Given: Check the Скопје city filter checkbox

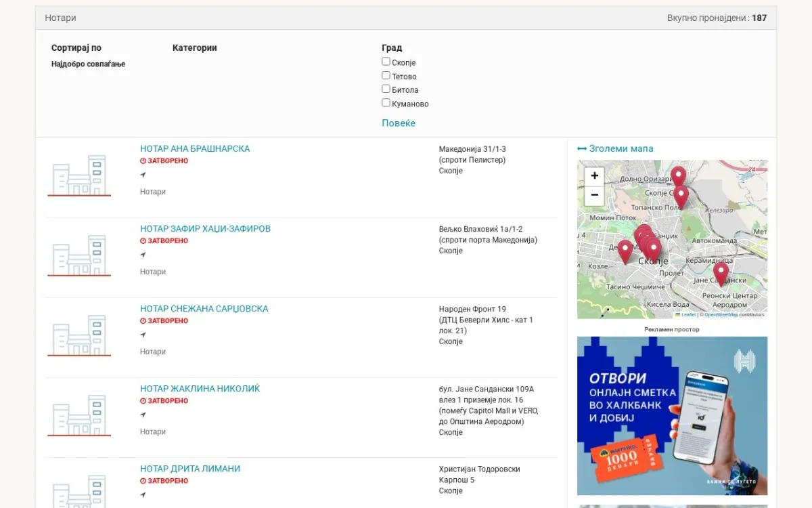Looking at the screenshot, I should click(x=386, y=62).
